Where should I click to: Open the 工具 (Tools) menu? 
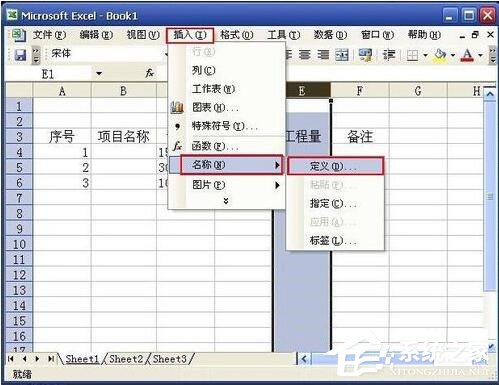[284, 35]
